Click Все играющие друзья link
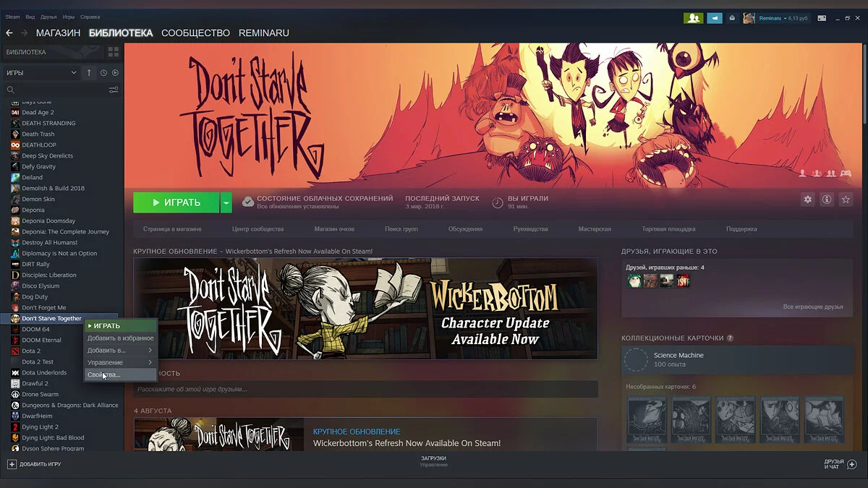This screenshot has width=868, height=488. click(x=813, y=307)
